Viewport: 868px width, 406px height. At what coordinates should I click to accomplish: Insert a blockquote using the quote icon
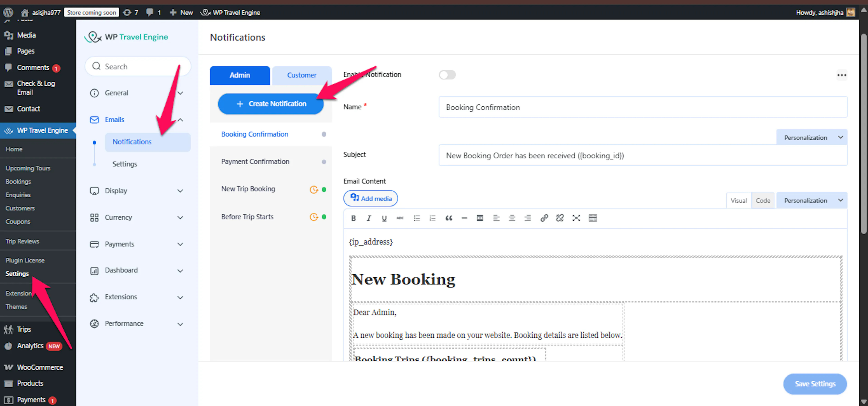coord(448,218)
